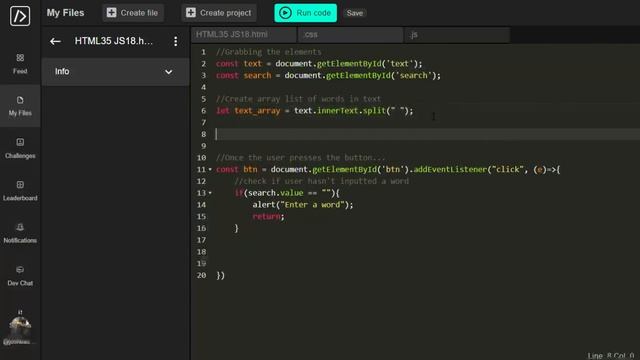
Task: Click line number 18 in gutter
Action: click(x=202, y=252)
